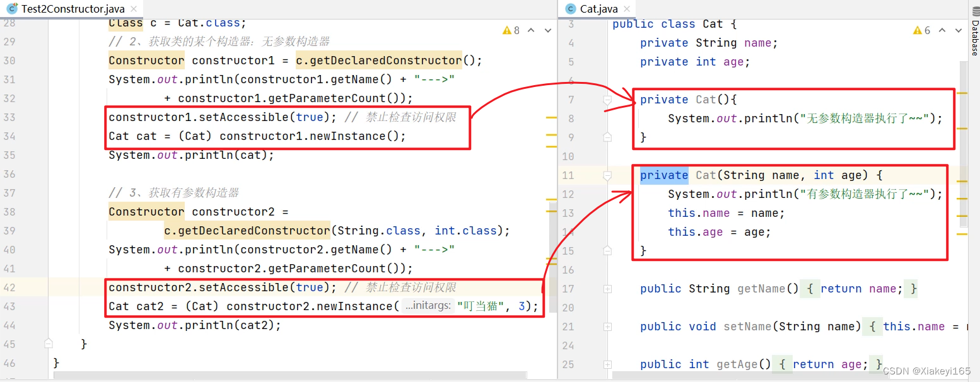The image size is (980, 382).
Task: Click the fold end marker at line 9
Action: coord(607,137)
